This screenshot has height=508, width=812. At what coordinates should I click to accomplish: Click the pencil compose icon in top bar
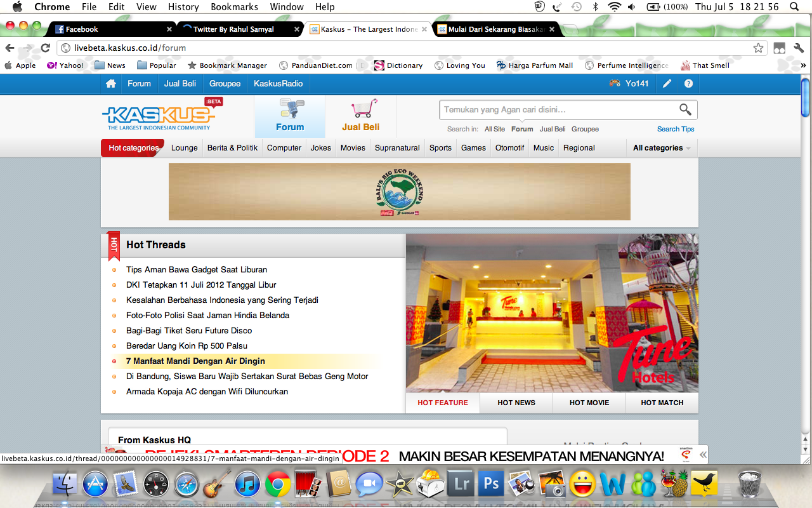667,83
